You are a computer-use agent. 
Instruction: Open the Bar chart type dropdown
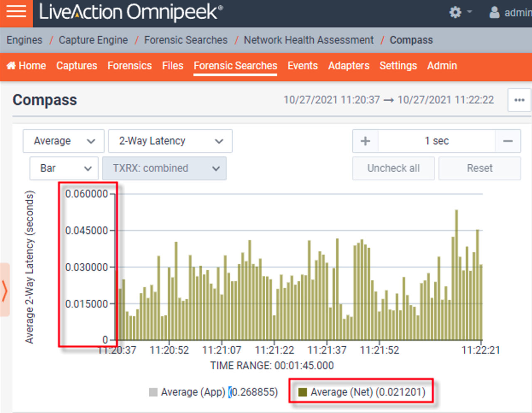click(64, 168)
